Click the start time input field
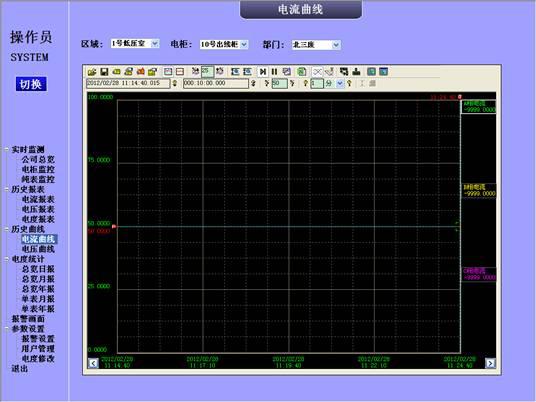Image resolution: width=536 pixels, height=402 pixels. click(x=128, y=83)
